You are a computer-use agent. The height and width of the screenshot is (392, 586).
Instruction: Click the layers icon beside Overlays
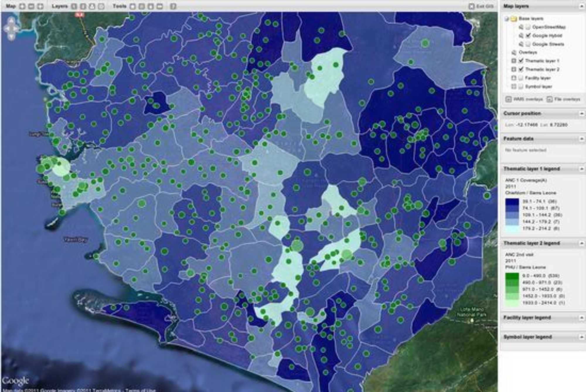tap(514, 53)
